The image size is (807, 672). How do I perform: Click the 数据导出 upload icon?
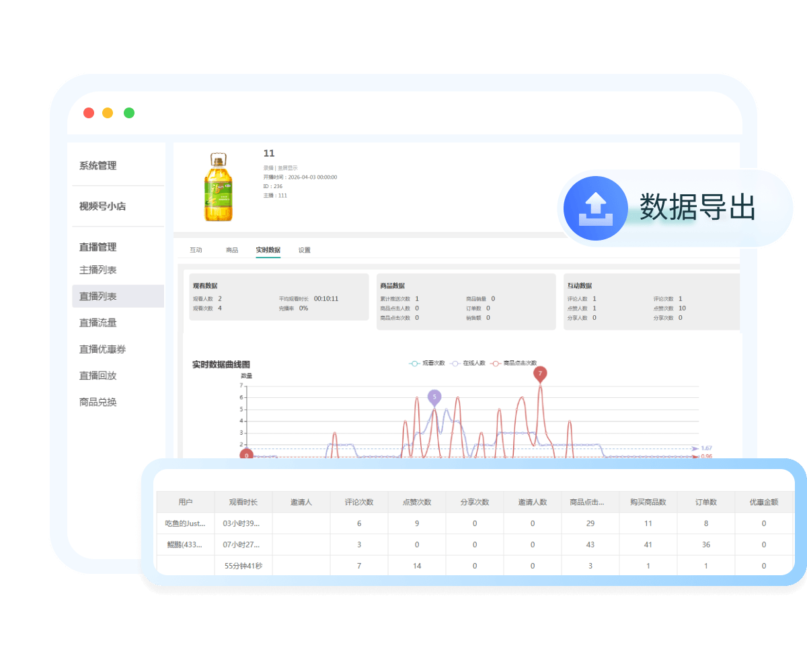coord(595,208)
